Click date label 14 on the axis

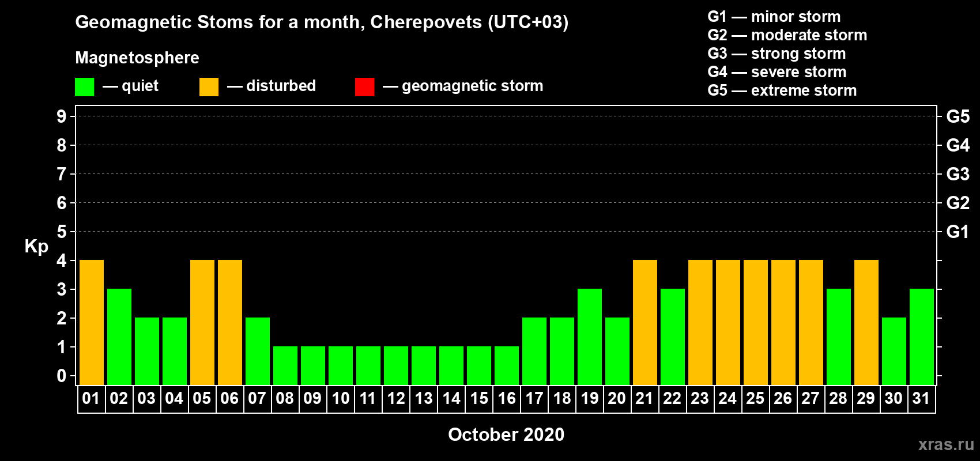point(451,398)
